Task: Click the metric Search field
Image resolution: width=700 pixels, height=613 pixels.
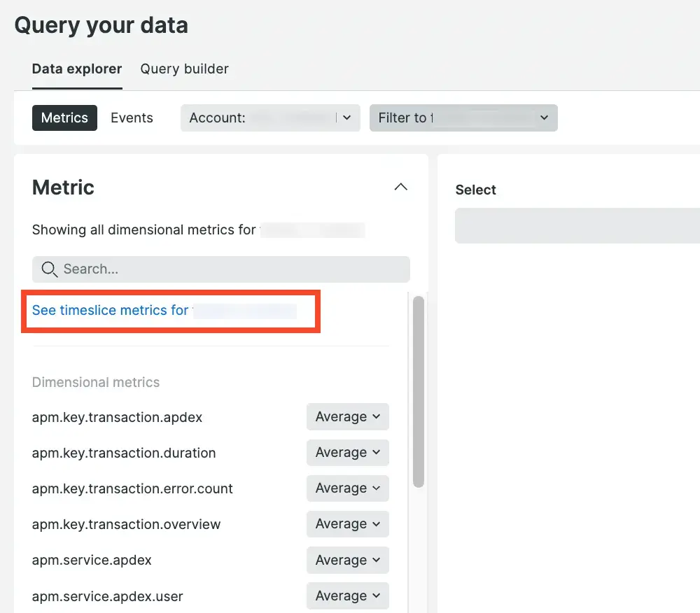Action: coord(221,269)
